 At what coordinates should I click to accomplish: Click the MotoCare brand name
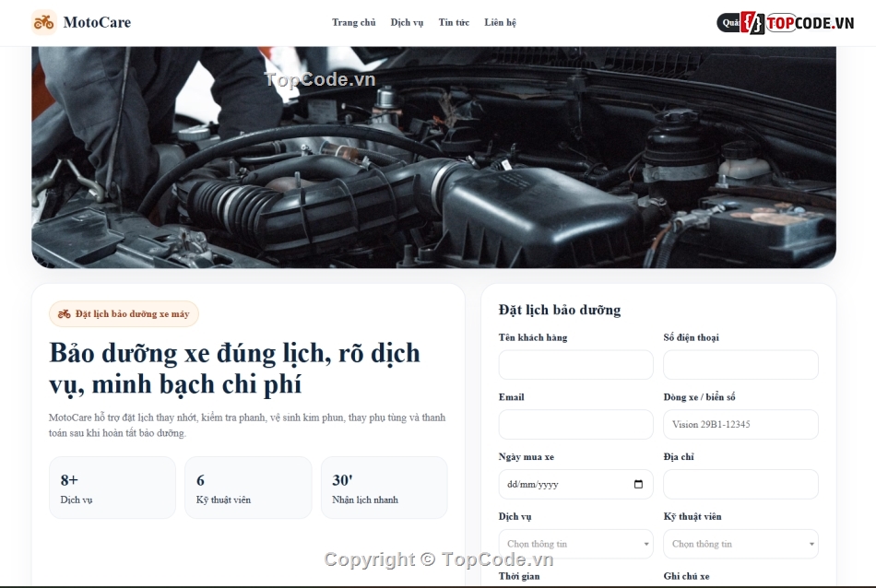tap(97, 22)
